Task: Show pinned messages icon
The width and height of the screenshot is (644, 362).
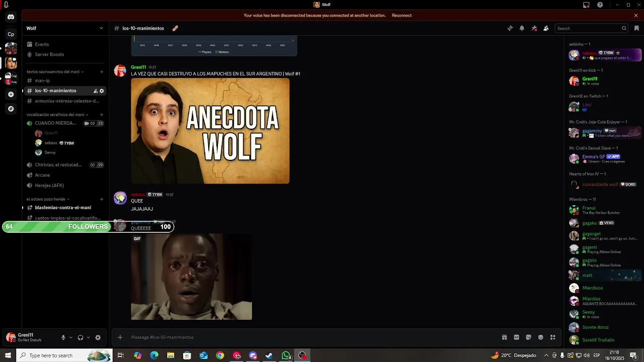Action: coord(534,28)
